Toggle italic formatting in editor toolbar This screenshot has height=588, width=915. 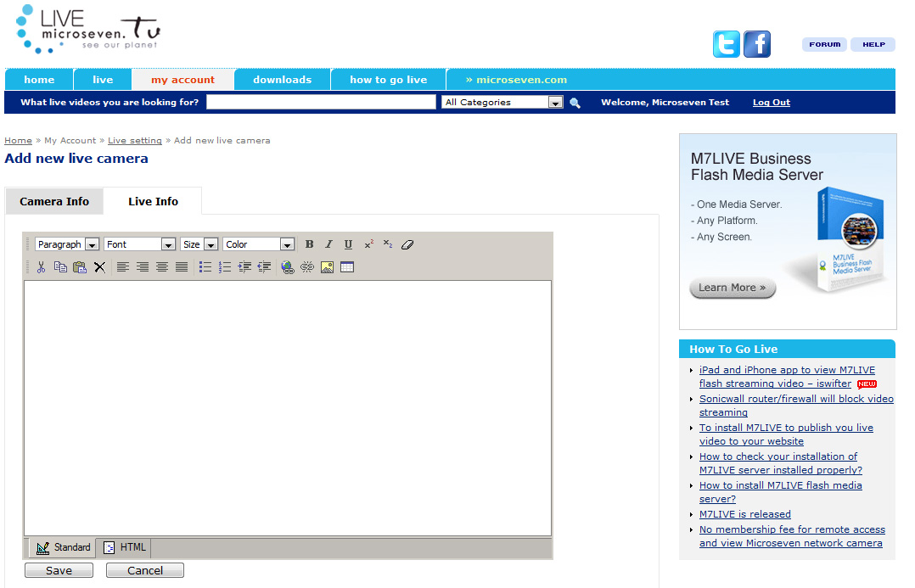[x=328, y=244]
